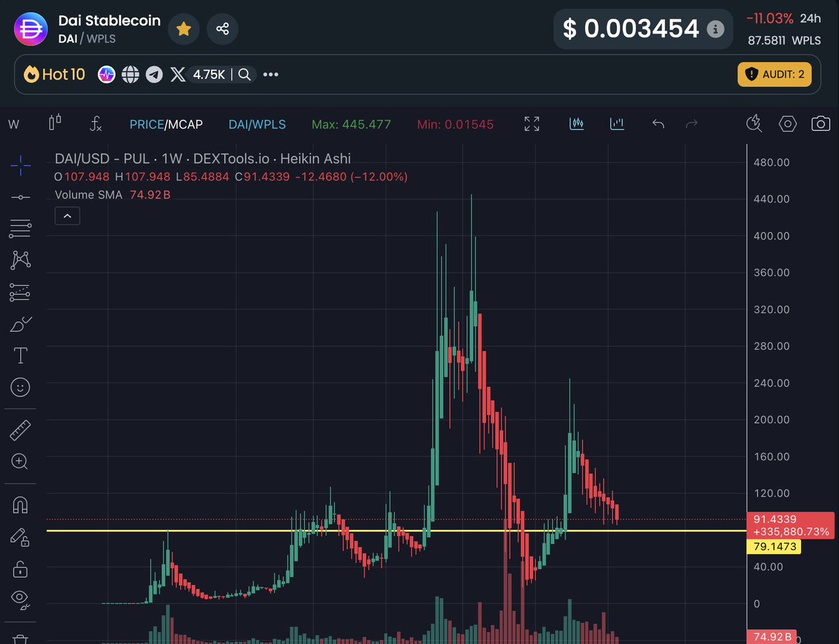Open the emoji icons tool
Viewport: 839px width, 644px height.
pyautogui.click(x=20, y=387)
